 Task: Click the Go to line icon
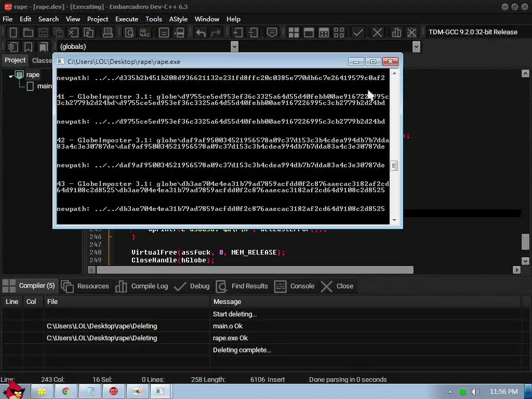(x=179, y=33)
